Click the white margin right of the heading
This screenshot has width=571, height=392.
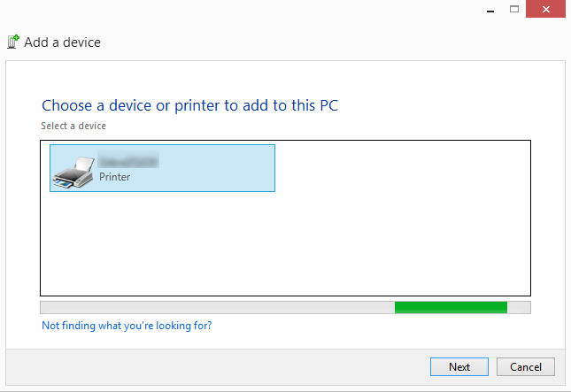point(443,106)
